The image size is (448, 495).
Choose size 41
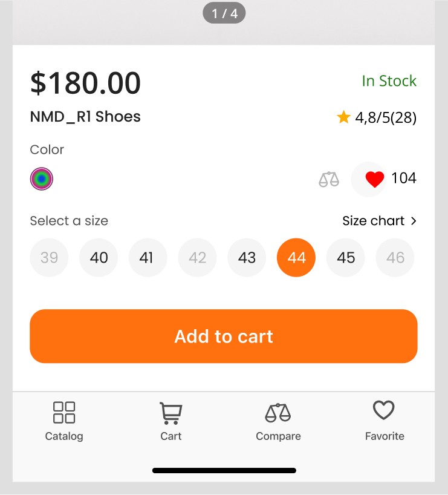click(x=148, y=258)
